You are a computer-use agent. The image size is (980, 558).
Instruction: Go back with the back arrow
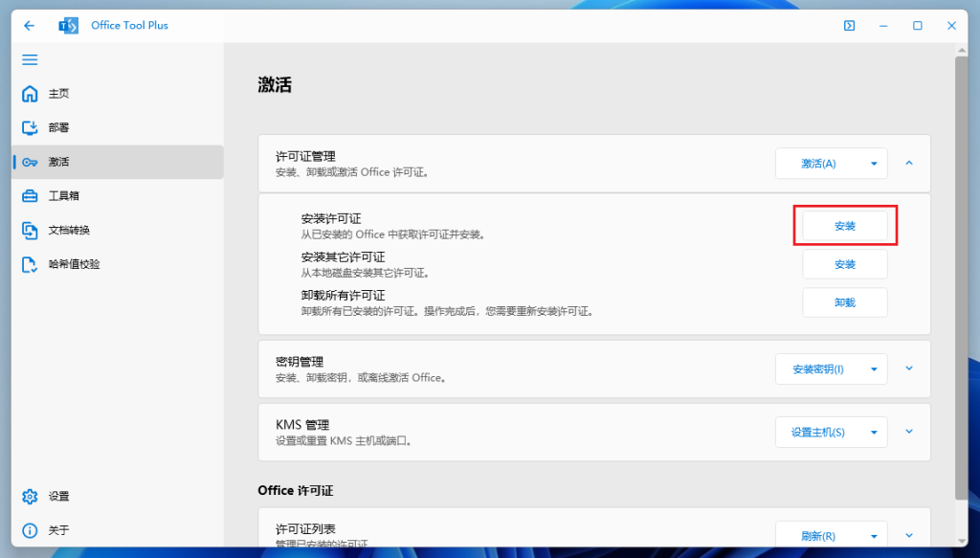click(x=29, y=26)
